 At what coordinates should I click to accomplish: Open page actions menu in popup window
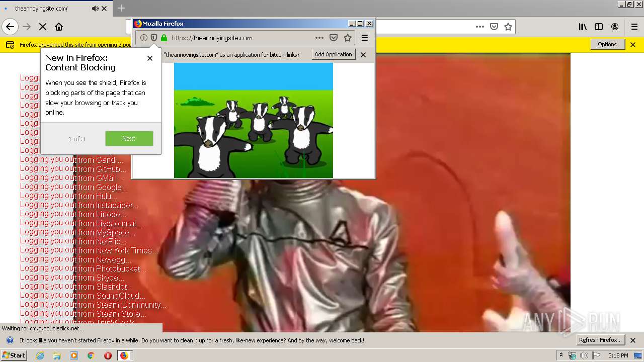pyautogui.click(x=319, y=38)
